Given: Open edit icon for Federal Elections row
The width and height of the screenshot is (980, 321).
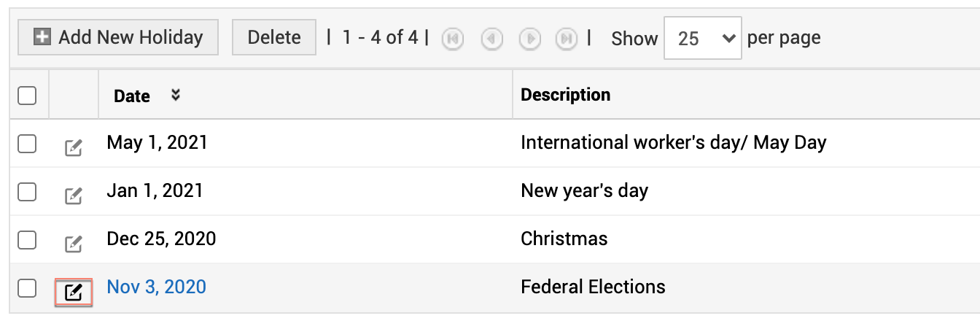Looking at the screenshot, I should pos(74,293).
